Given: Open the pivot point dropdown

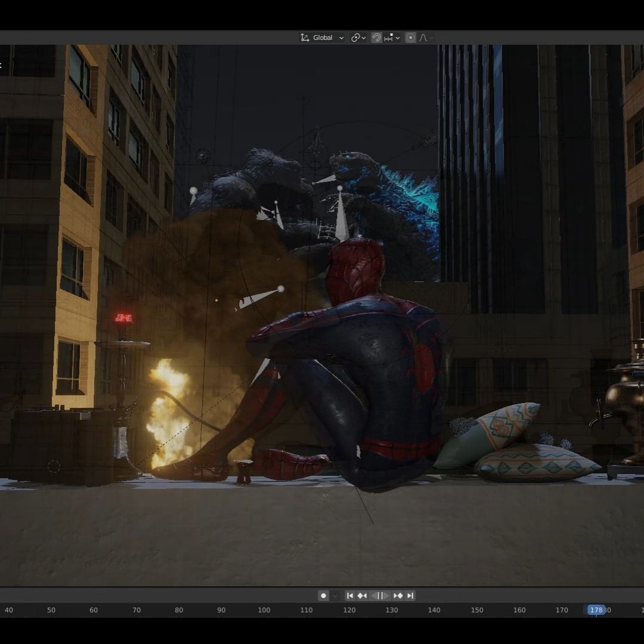Looking at the screenshot, I should (358, 38).
